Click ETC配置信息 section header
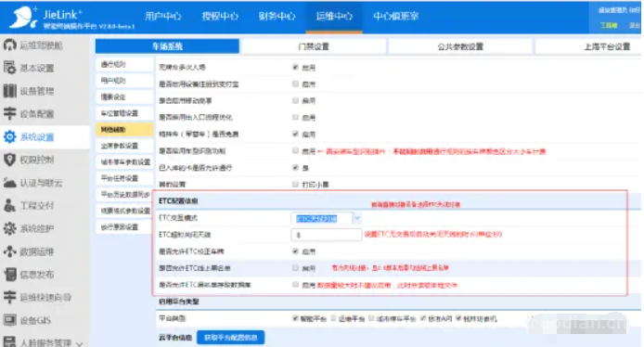The image size is (644, 347). (x=178, y=200)
